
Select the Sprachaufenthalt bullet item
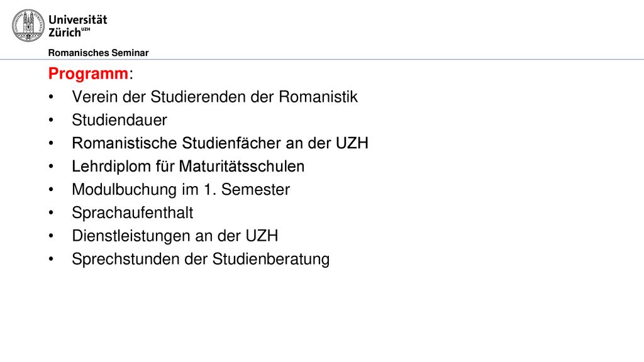pos(132,212)
